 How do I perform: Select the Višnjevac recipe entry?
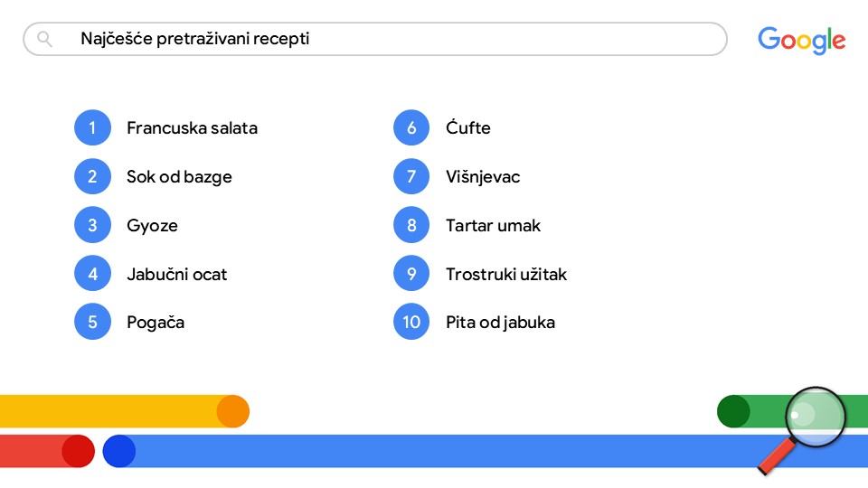pos(483,177)
